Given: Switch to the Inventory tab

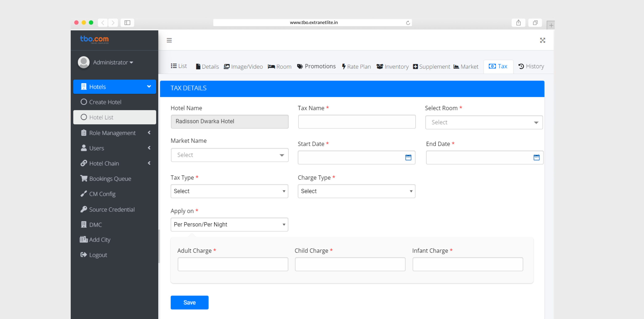Looking at the screenshot, I should point(393,67).
